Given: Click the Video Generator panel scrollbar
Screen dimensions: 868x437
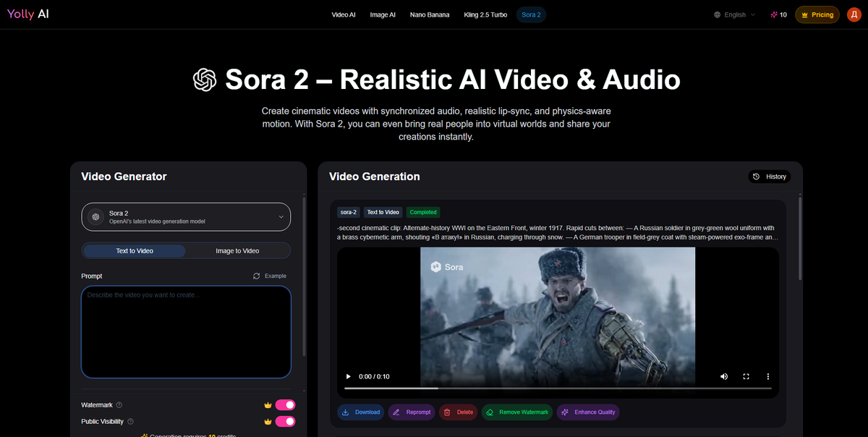Looking at the screenshot, I should click(x=304, y=275).
